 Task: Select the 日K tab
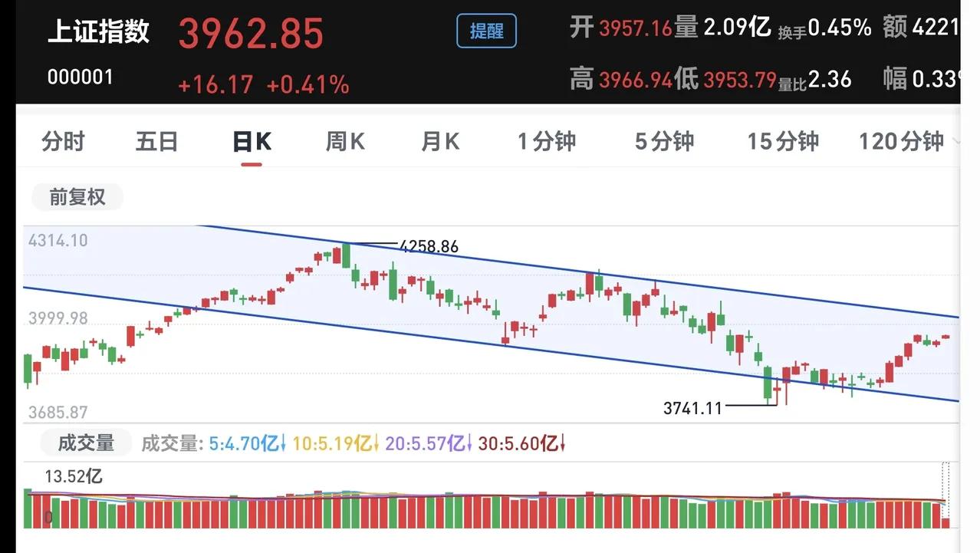pyautogui.click(x=252, y=141)
